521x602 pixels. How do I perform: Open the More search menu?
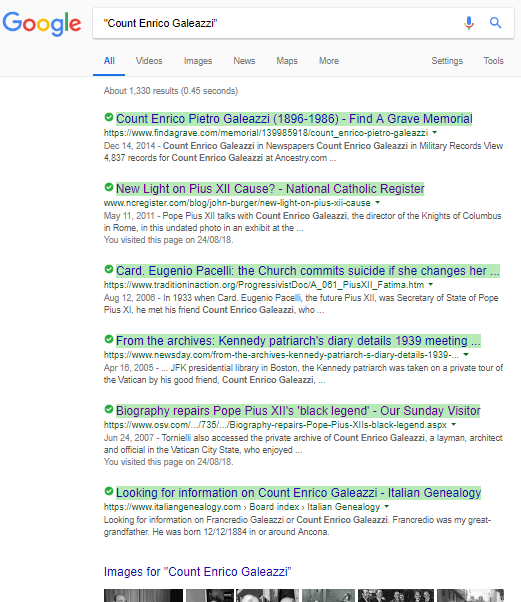(329, 61)
